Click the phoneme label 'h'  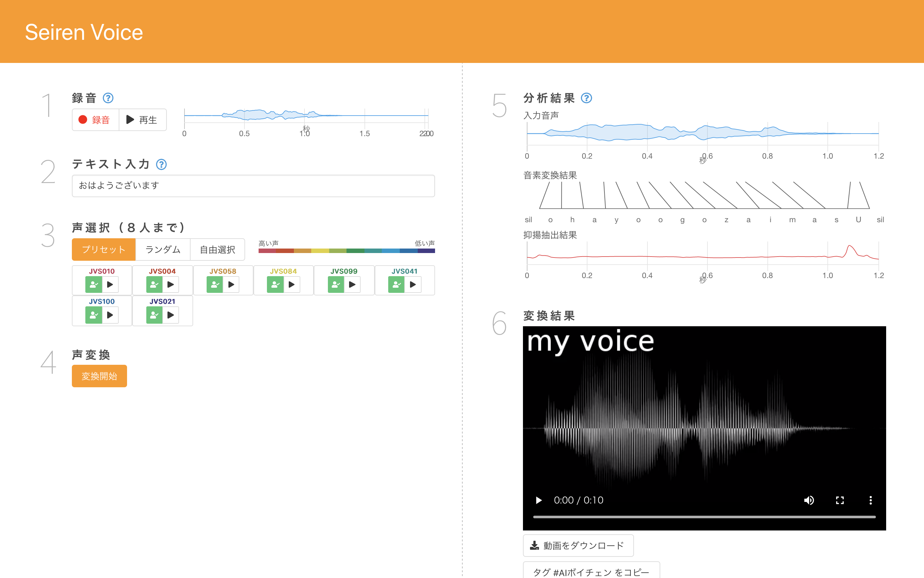[572, 219]
